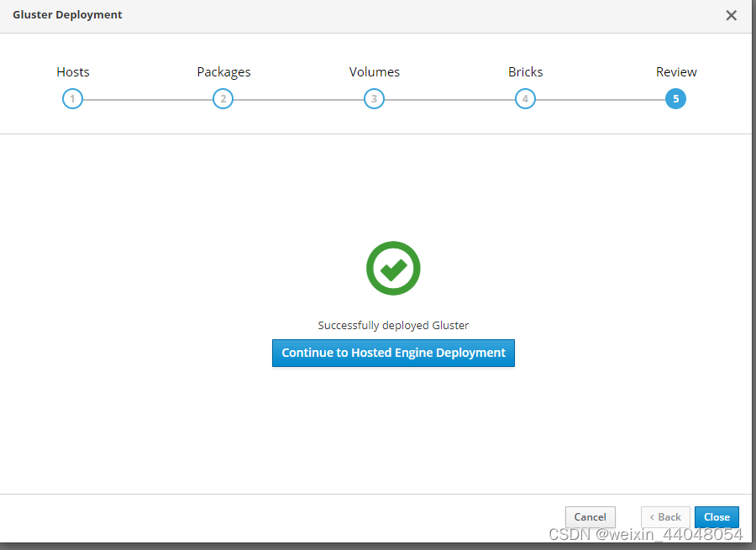
Task: Click step 2 circle for Packages
Action: pyautogui.click(x=223, y=99)
